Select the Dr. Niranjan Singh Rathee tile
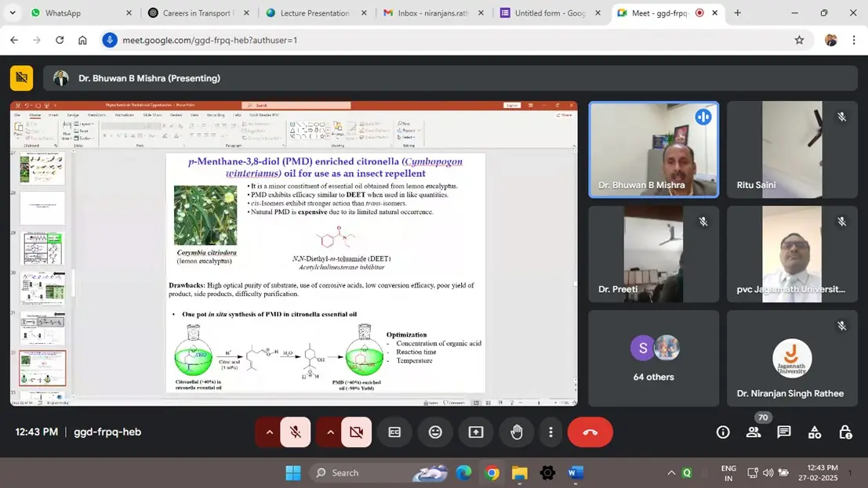 792,358
